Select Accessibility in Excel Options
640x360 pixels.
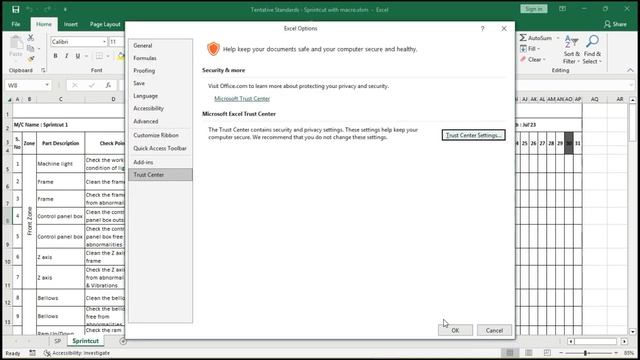[160, 108]
